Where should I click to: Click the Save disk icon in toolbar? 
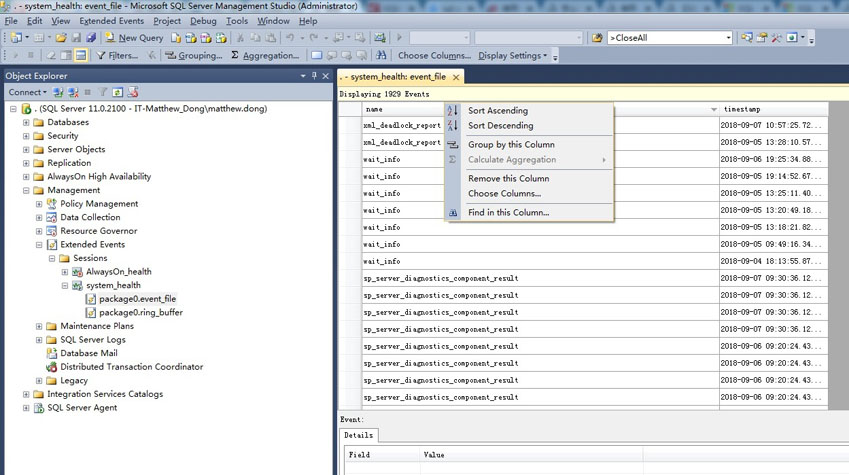78,38
